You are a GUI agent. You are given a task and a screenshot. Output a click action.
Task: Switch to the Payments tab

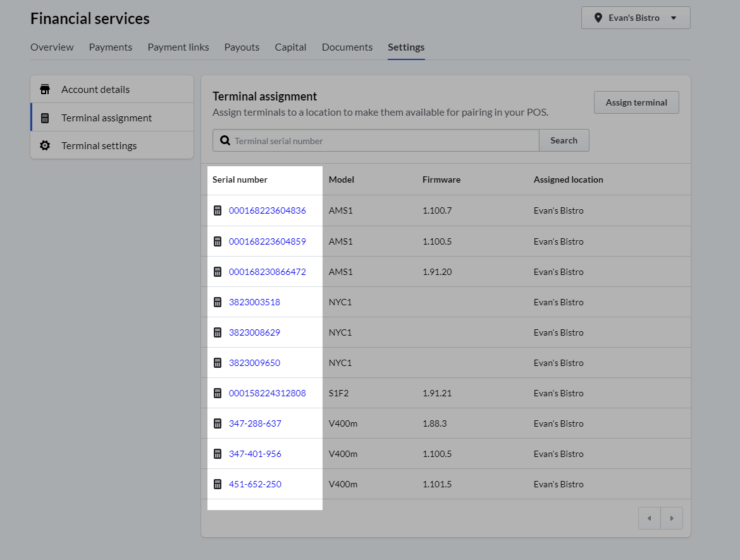click(x=110, y=47)
